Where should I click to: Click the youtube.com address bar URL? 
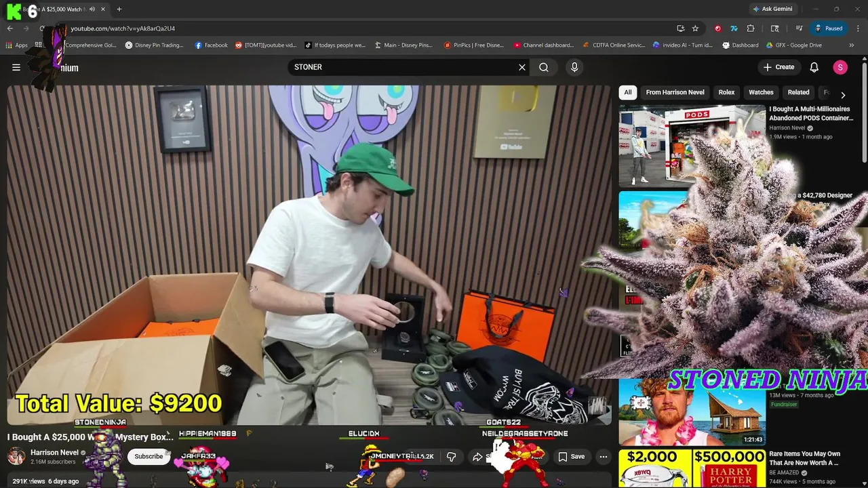(123, 28)
